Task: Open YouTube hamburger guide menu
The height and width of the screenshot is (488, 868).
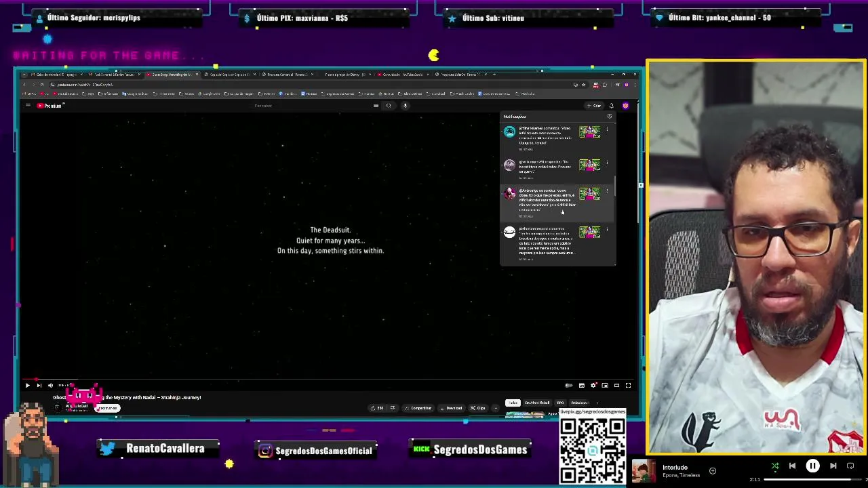Action: [28, 106]
